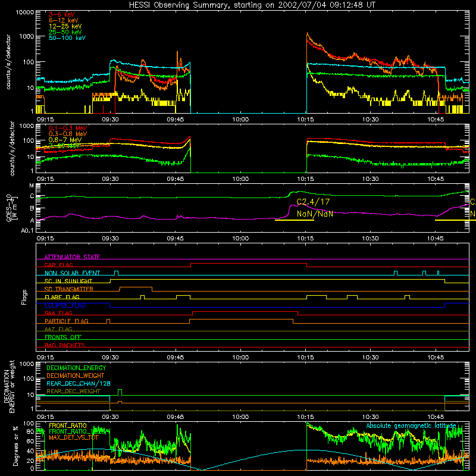
Task: Click the 10:30 tick label below the decimation panel
Action: [x=370, y=417]
